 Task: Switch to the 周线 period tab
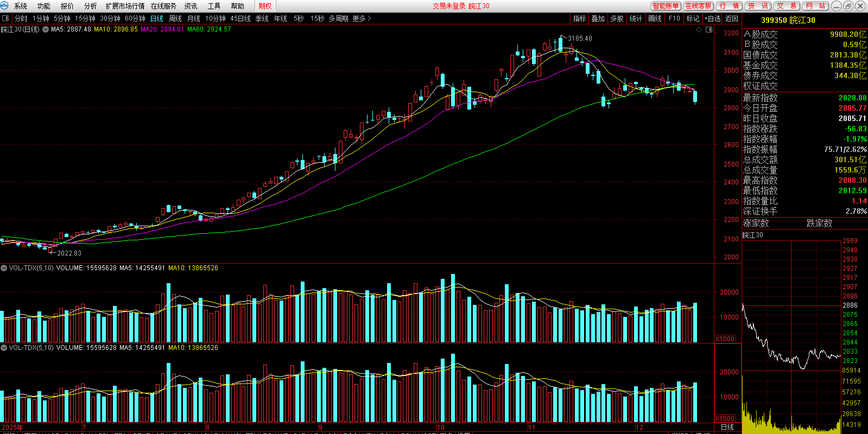pyautogui.click(x=175, y=18)
